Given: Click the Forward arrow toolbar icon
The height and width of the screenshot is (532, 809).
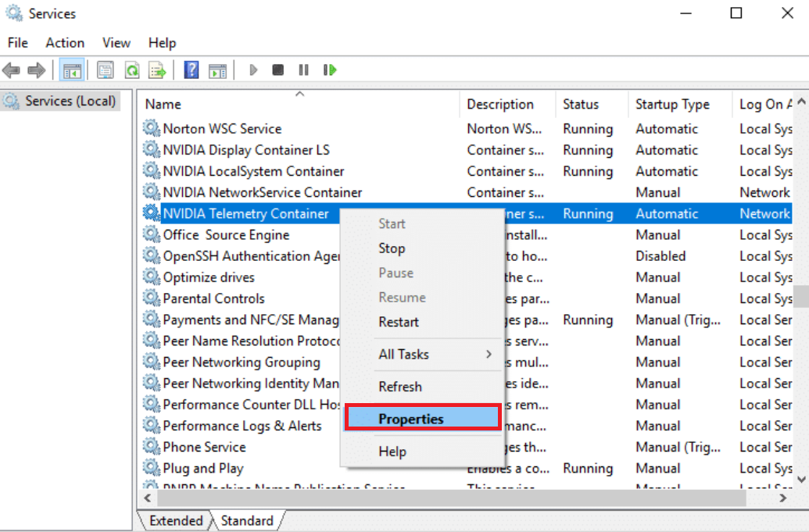Looking at the screenshot, I should pos(36,70).
